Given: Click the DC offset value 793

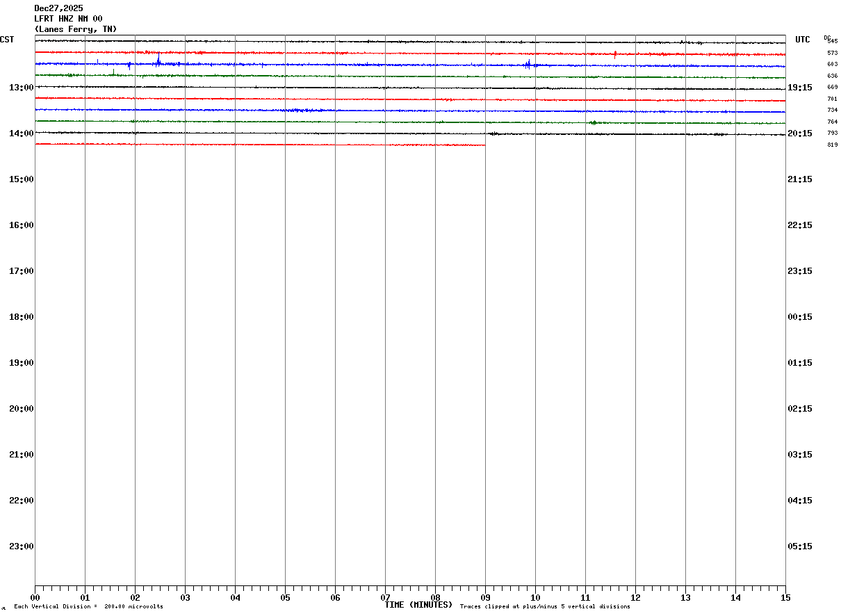Looking at the screenshot, I should 833,133.
